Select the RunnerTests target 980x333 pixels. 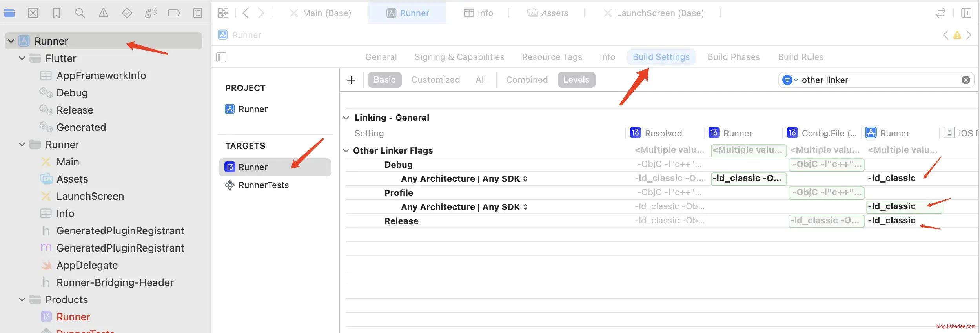(263, 185)
